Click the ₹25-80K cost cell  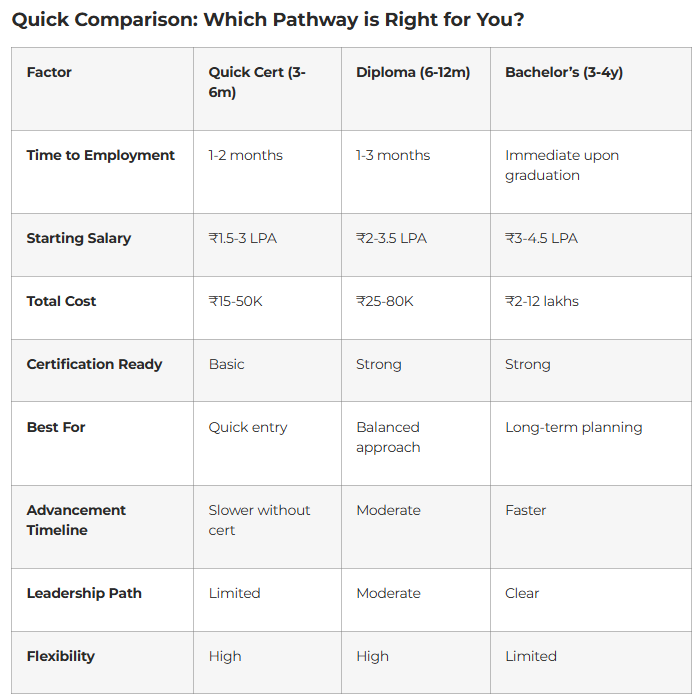tap(385, 301)
